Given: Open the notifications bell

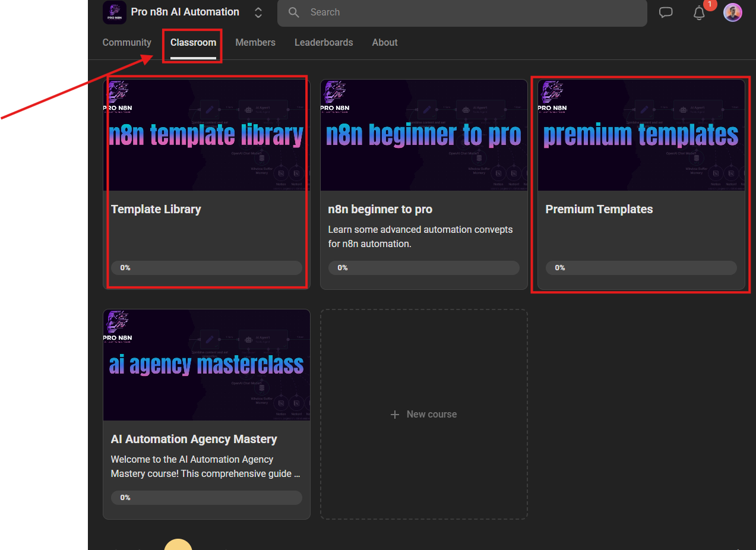Looking at the screenshot, I should coord(700,13).
